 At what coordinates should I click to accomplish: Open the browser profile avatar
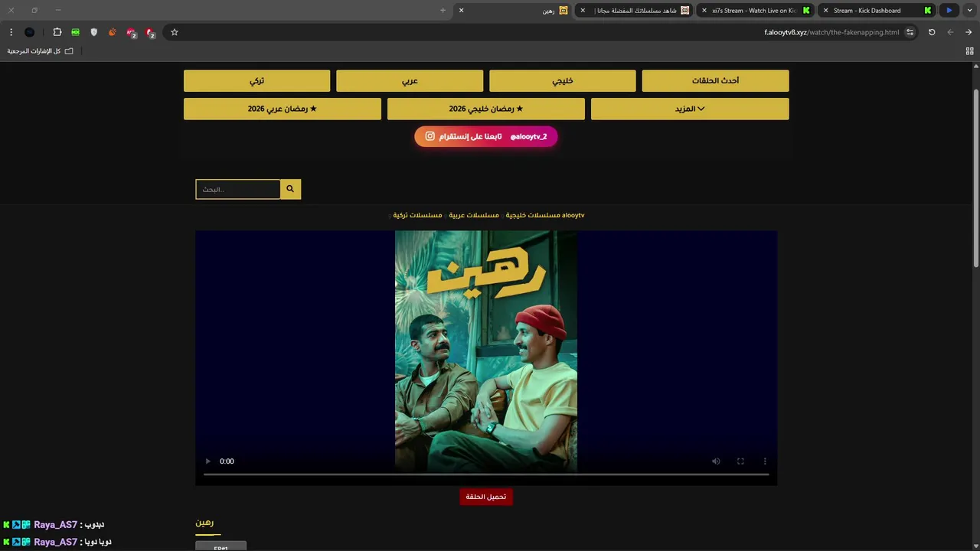29,32
